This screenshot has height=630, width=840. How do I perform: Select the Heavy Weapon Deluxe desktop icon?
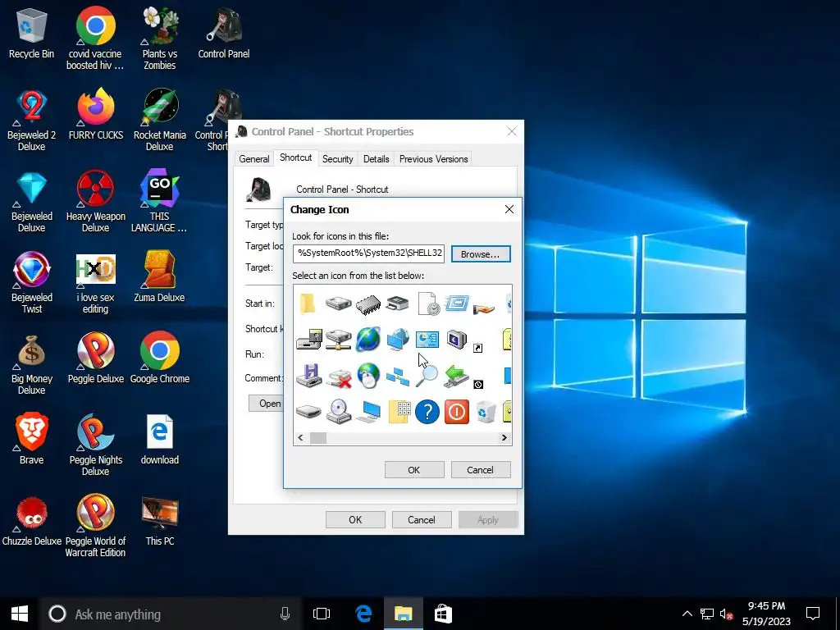95,202
